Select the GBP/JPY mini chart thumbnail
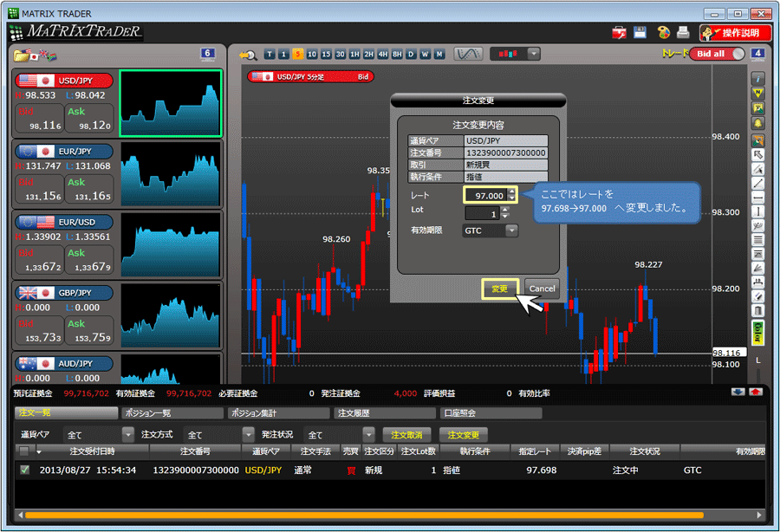This screenshot has height=532, width=780. tap(171, 315)
